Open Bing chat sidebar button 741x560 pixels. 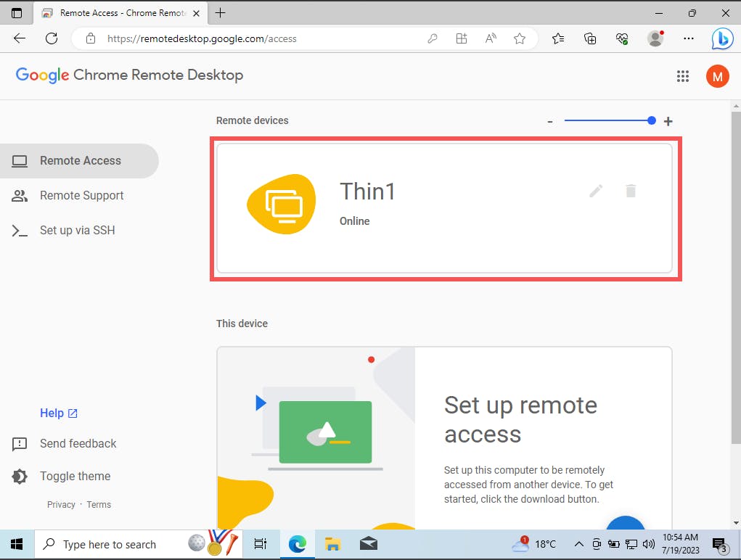click(x=723, y=38)
